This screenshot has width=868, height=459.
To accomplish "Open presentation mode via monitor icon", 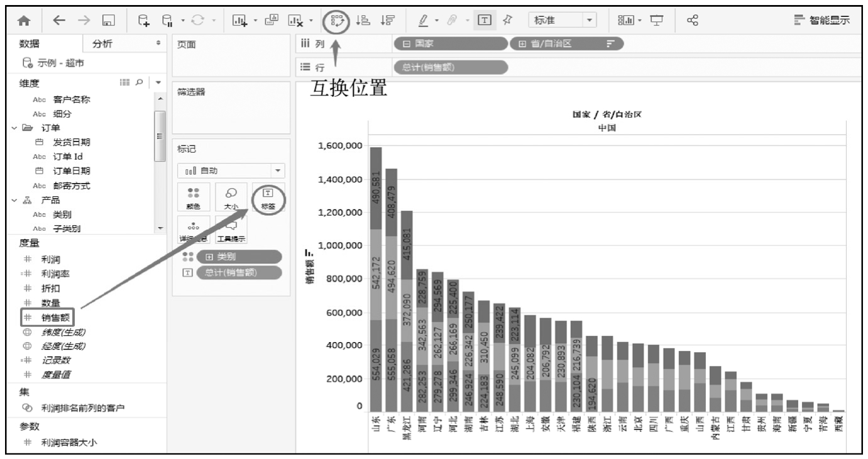I will coord(656,20).
